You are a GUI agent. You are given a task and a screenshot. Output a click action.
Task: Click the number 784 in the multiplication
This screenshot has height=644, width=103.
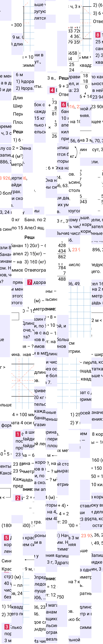(62, 268)
